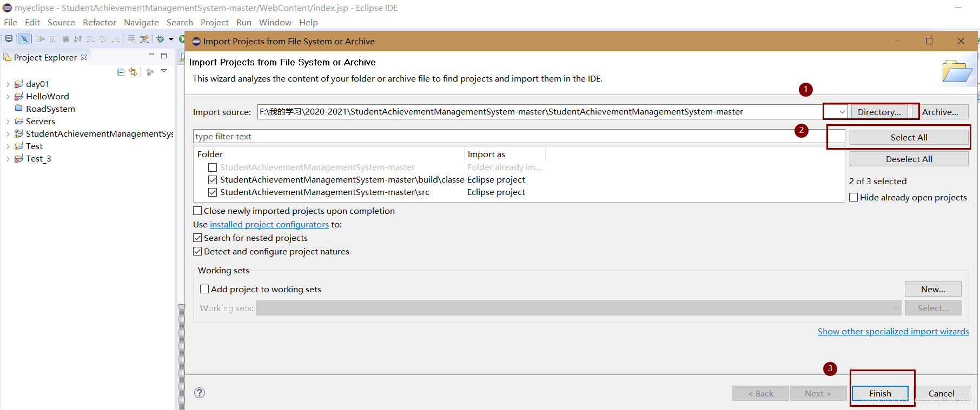The image size is (980, 410).
Task: Open the Navigate menu
Action: (x=141, y=22)
